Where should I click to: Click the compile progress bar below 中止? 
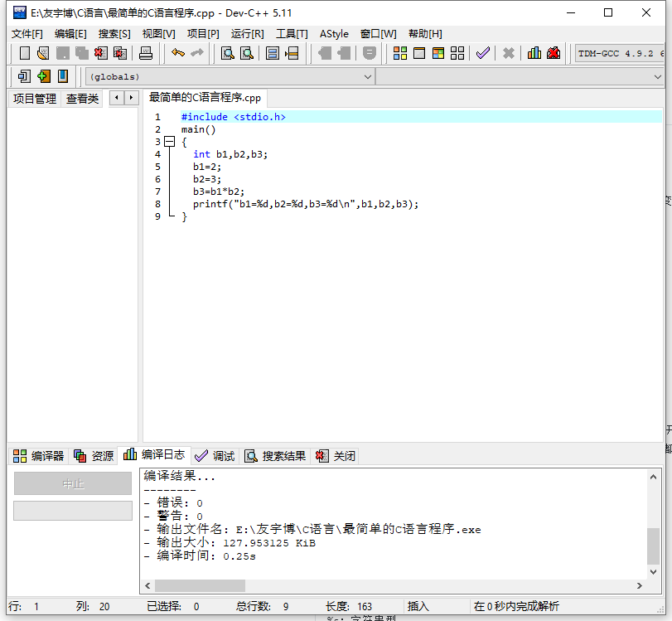pos(73,511)
